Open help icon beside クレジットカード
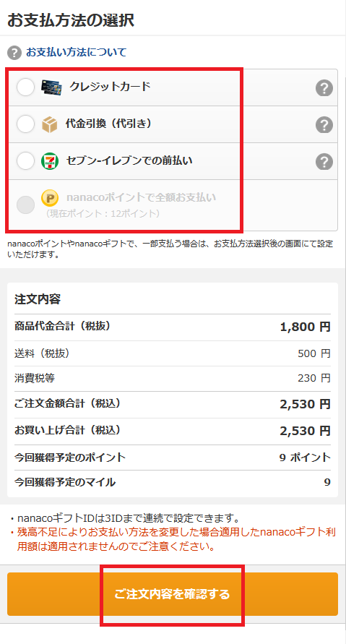Viewport: 346px width, 644px height. point(324,88)
